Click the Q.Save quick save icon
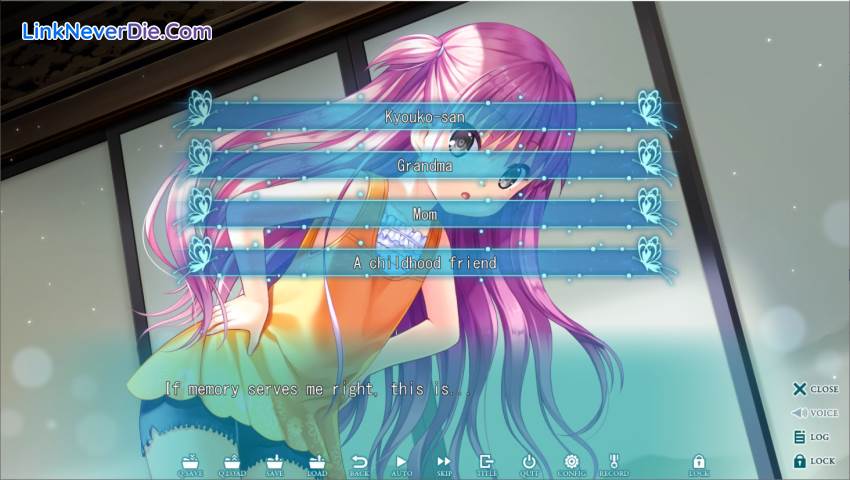Screen dimensions: 850x480 pyautogui.click(x=189, y=464)
